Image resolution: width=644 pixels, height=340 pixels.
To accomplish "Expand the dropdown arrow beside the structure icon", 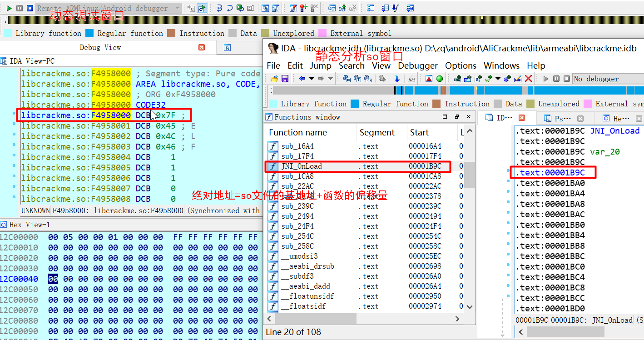I will (x=498, y=79).
